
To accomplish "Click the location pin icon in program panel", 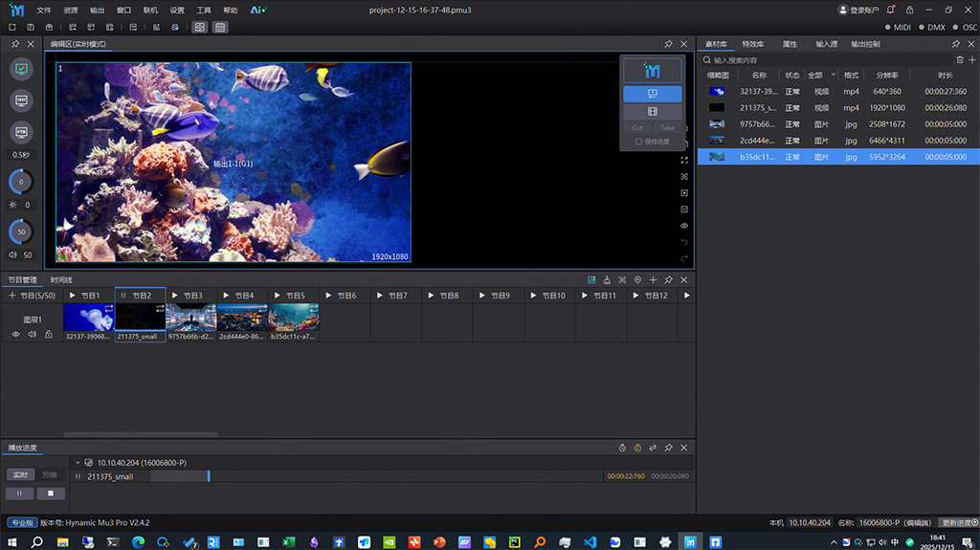I will pos(637,280).
